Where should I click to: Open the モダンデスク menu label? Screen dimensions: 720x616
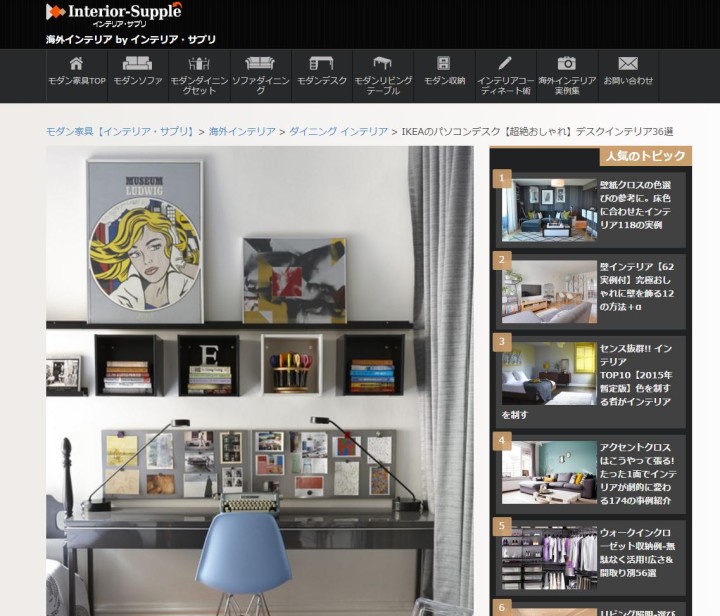tap(321, 81)
